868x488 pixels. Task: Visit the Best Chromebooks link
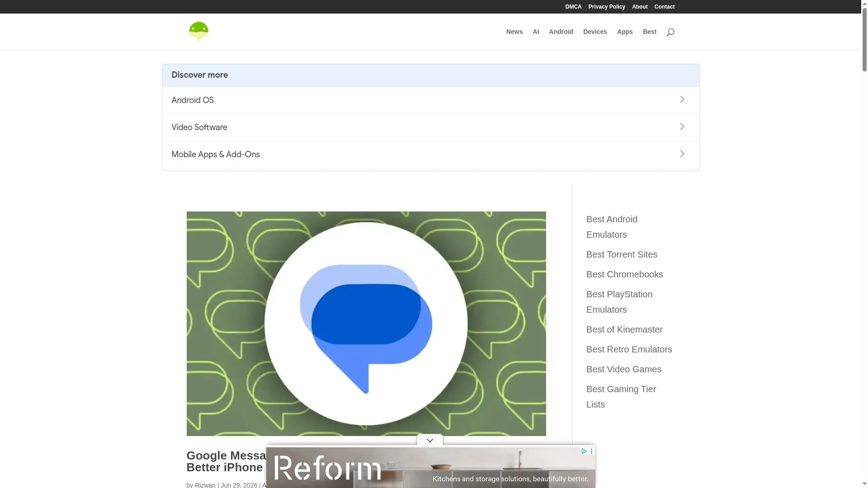click(x=624, y=274)
